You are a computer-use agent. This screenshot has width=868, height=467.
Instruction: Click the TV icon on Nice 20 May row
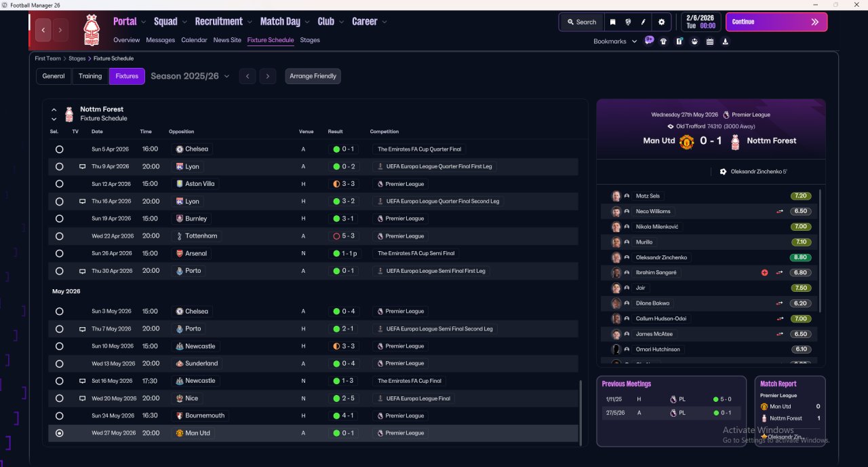pyautogui.click(x=82, y=398)
